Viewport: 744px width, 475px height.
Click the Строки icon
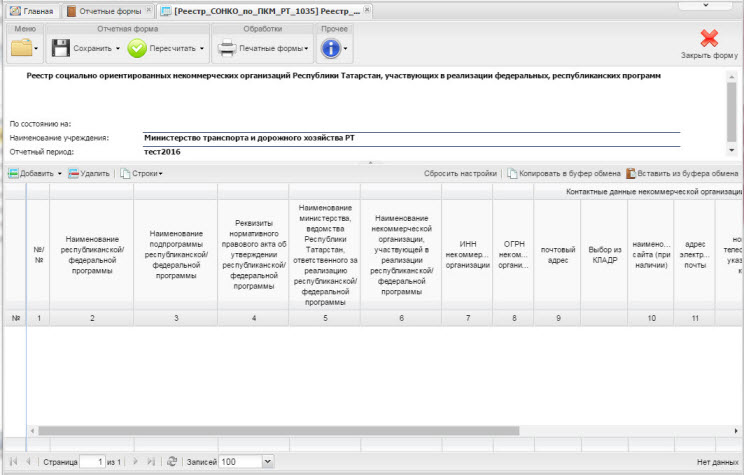pos(125,174)
